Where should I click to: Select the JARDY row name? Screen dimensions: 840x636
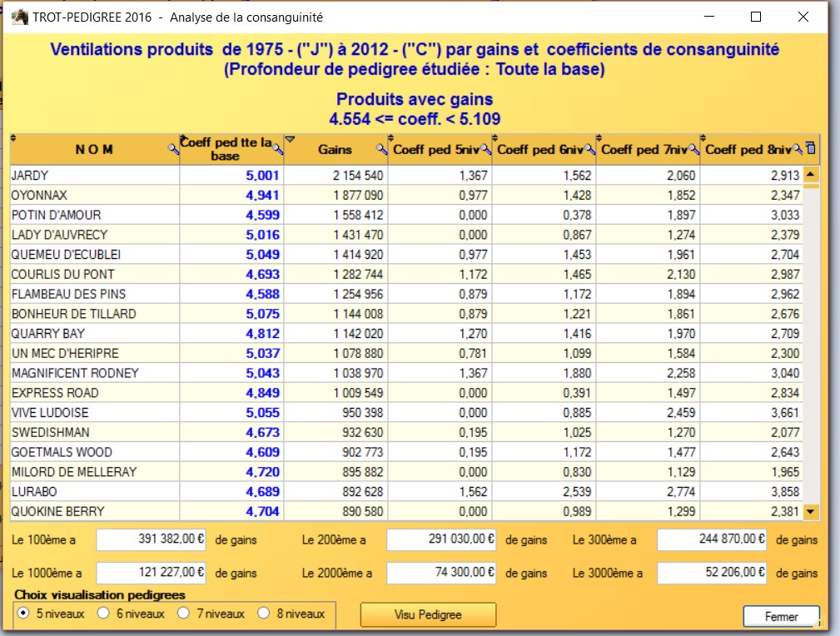pos(30,175)
